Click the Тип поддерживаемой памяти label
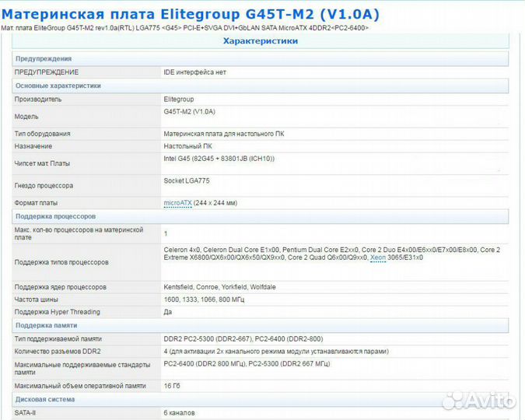This screenshot has height=420, width=525. [x=58, y=339]
